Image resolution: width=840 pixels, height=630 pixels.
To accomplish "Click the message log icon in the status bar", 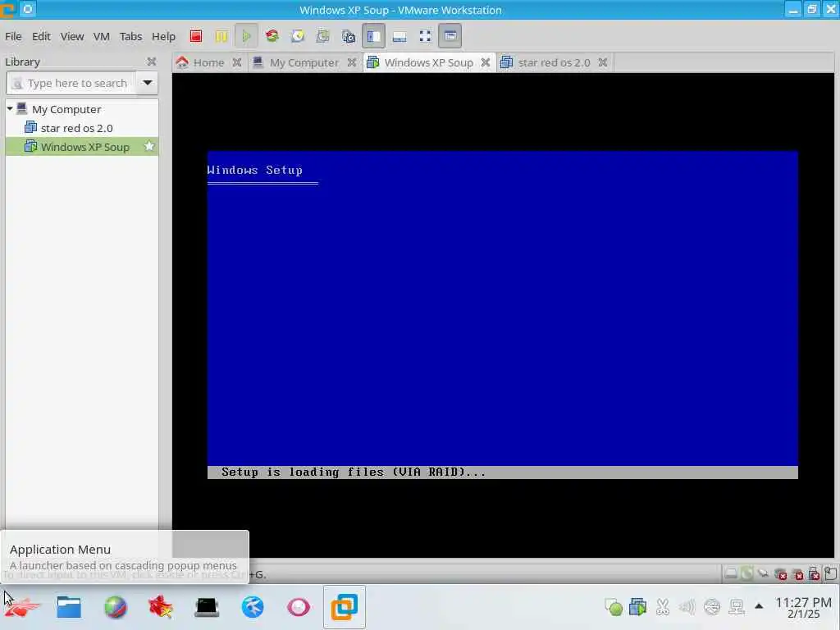I will pyautogui.click(x=830, y=573).
